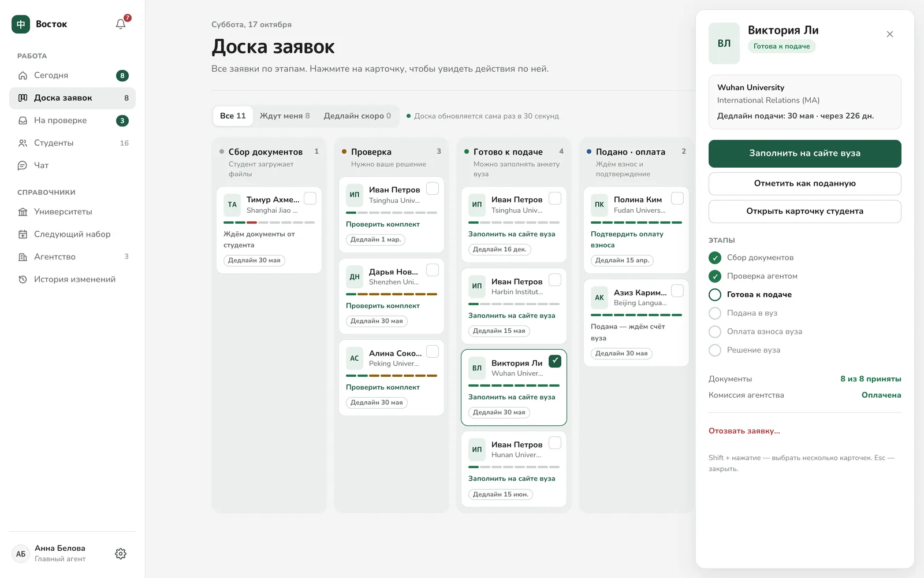Click Заполнить на сайте вуза green button
The height and width of the screenshot is (578, 924).
[804, 153]
